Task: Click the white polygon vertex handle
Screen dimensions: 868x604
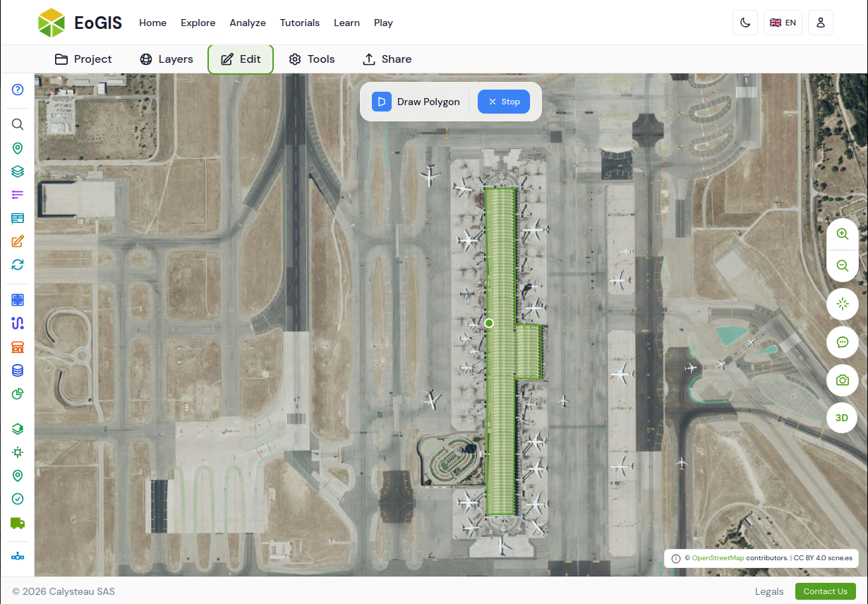Action: (x=489, y=323)
